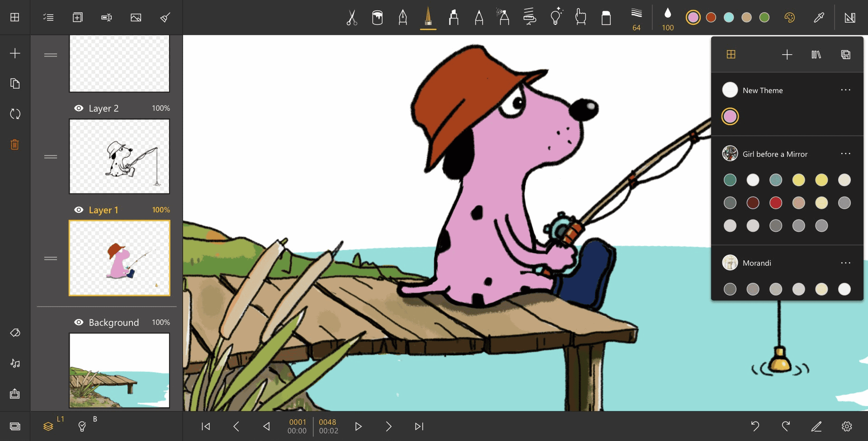868x441 pixels.
Task: Select the smudge finger tool
Action: point(580,17)
